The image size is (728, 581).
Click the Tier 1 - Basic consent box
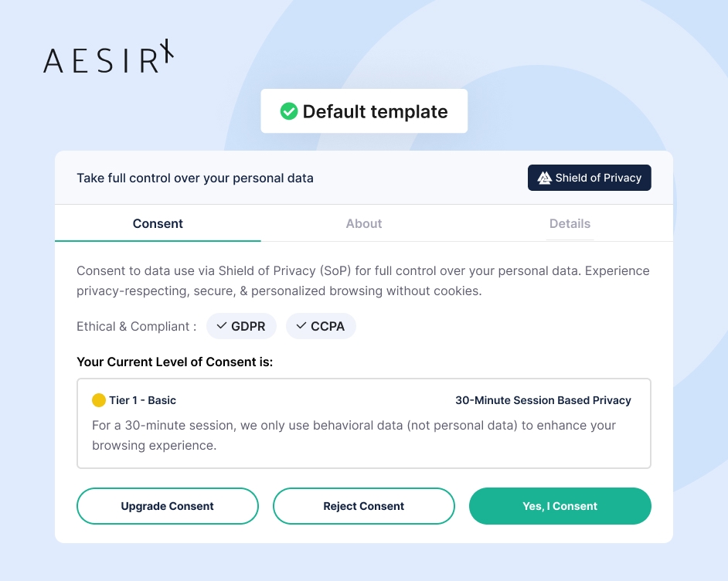click(364, 423)
